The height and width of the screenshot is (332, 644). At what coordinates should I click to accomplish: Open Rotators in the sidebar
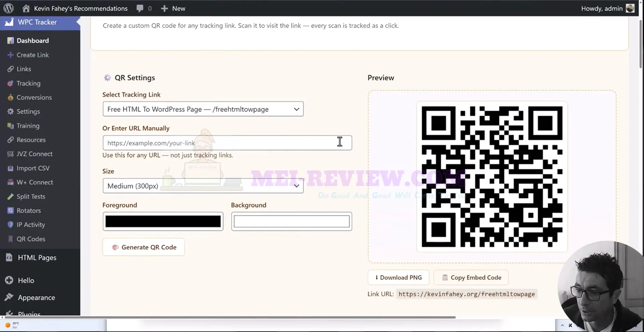[x=29, y=211]
